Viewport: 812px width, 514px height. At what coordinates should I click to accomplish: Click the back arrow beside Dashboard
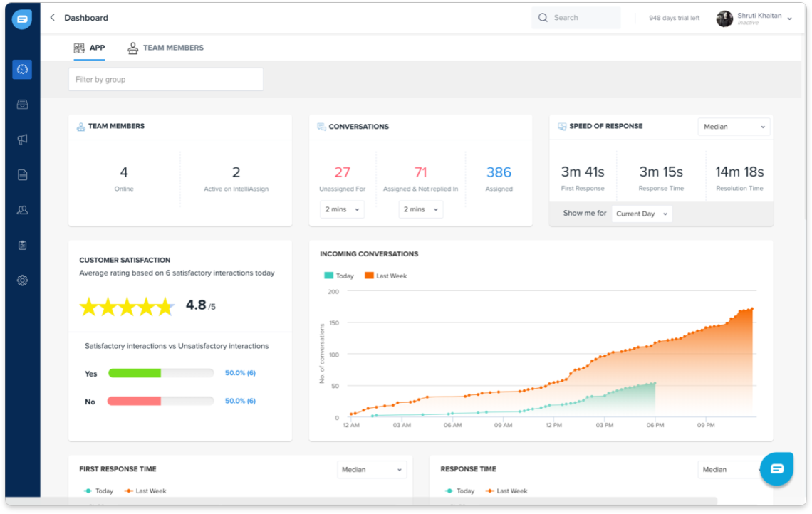(x=51, y=17)
